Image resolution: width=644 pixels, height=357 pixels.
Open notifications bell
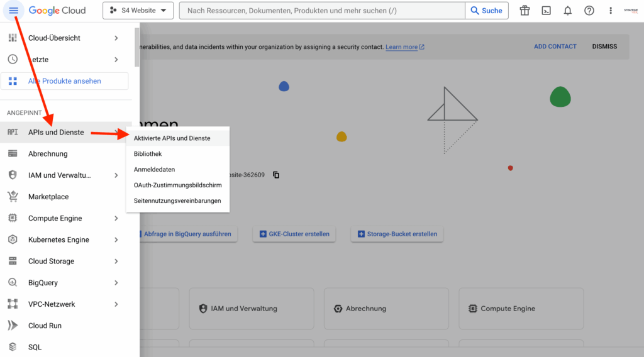[568, 11]
